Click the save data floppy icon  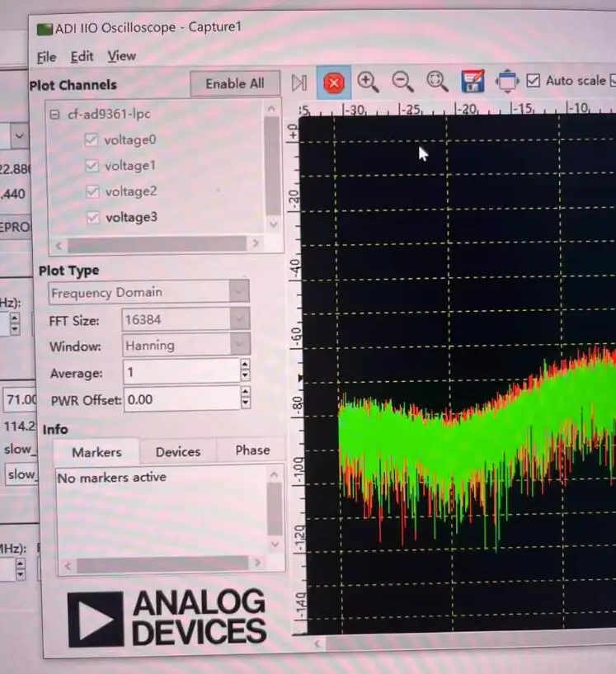pyautogui.click(x=473, y=80)
